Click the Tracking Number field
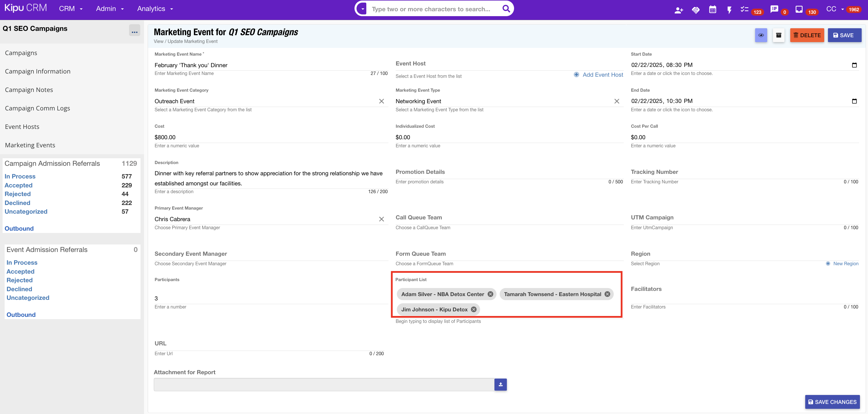The width and height of the screenshot is (868, 414). pyautogui.click(x=744, y=172)
